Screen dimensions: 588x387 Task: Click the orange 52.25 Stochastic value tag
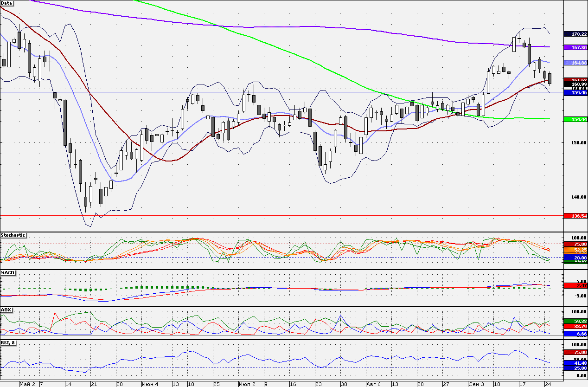tap(575, 250)
